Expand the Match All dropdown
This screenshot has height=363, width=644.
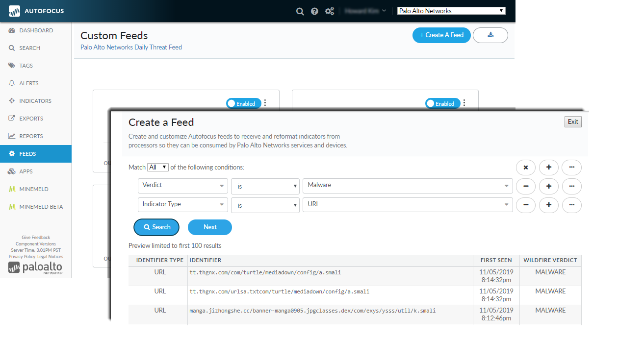tap(158, 167)
